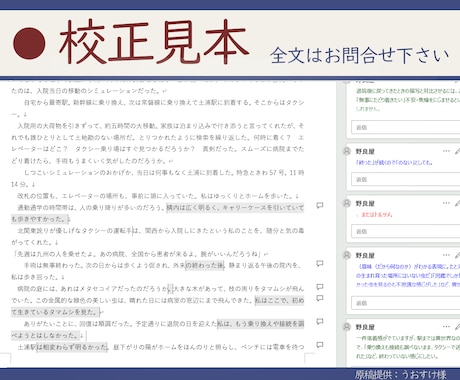Select highlighted text の終わった後
This screenshot has width=460, height=380.
(204, 265)
